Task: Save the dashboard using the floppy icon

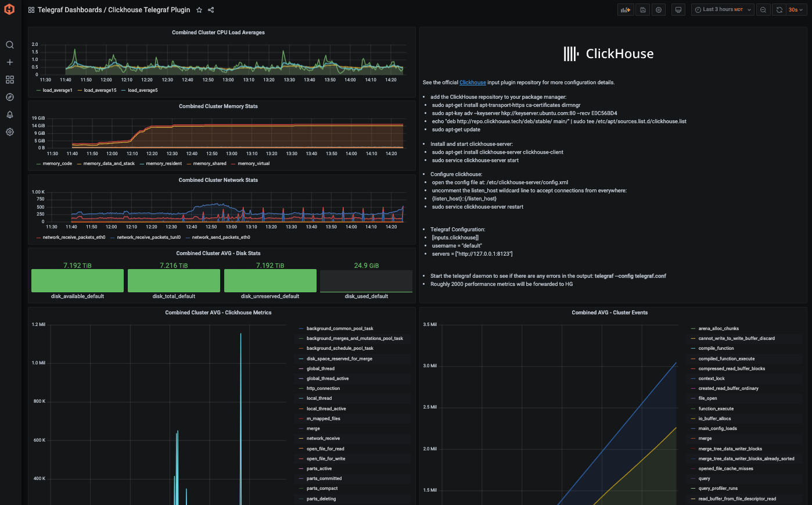Action: (x=642, y=10)
